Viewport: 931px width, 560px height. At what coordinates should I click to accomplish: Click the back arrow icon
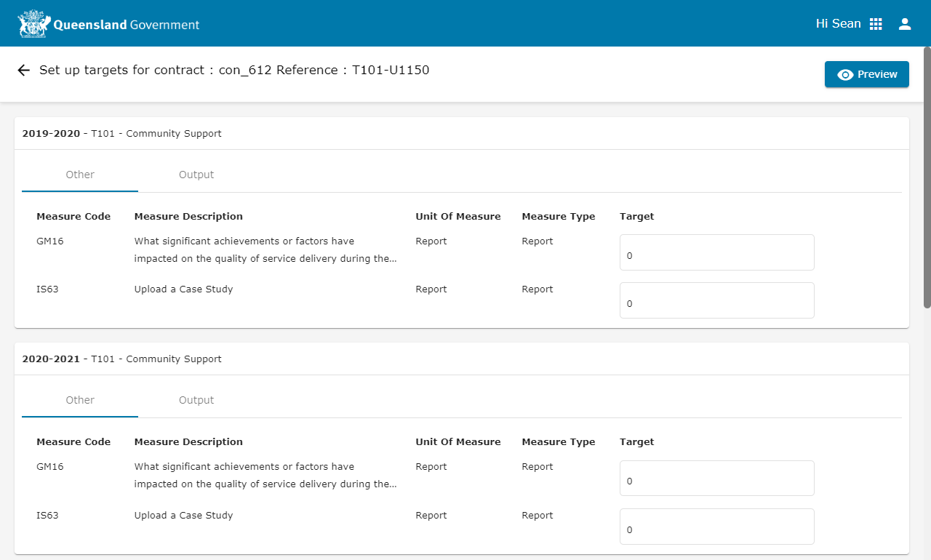pyautogui.click(x=23, y=71)
